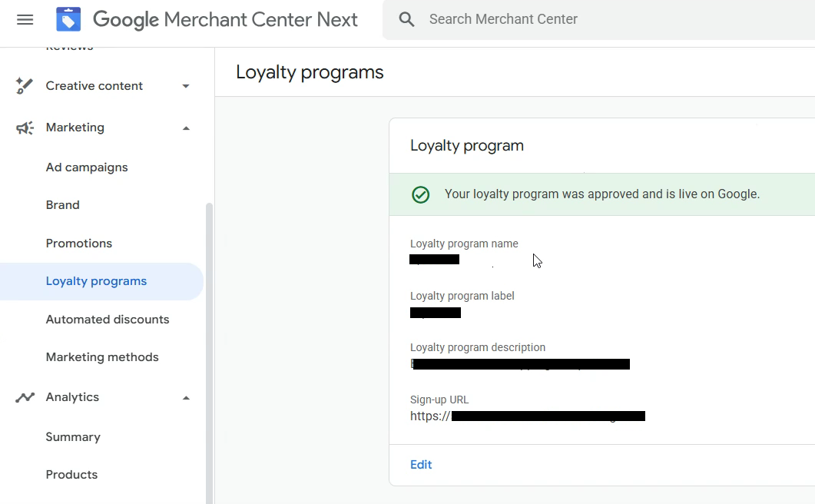Screen dimensions: 815x504
Task: Expand the Creative content section
Action: 185,86
